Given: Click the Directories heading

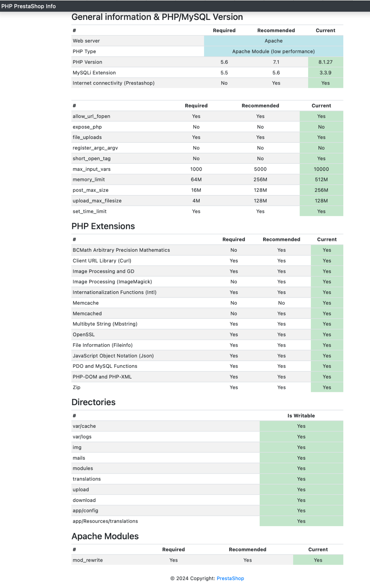Looking at the screenshot, I should [x=93, y=402].
